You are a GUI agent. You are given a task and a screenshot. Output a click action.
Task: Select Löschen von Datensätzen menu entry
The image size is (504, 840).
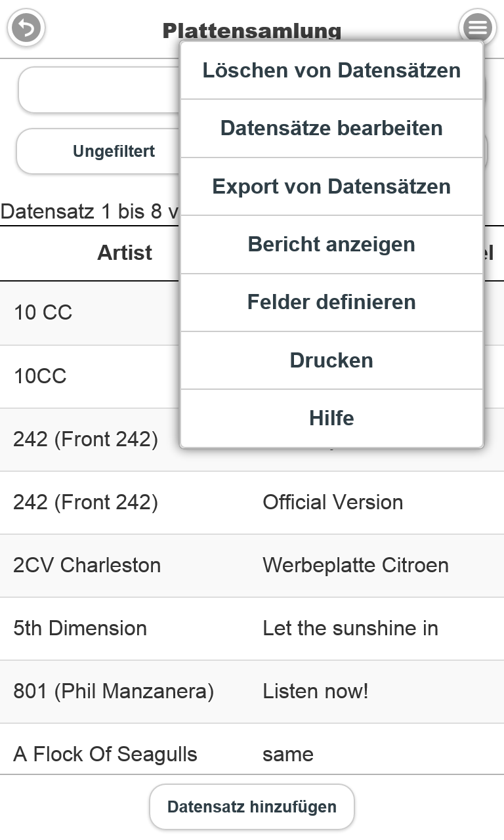331,71
